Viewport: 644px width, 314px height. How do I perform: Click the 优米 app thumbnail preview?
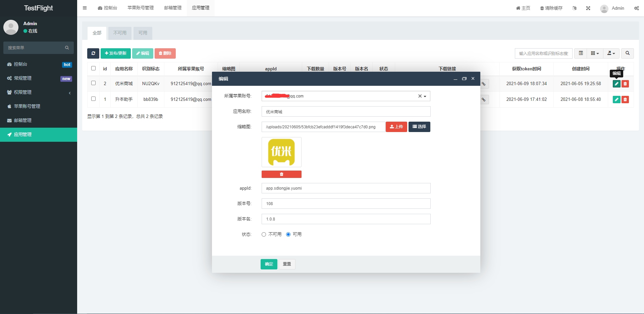(x=281, y=152)
